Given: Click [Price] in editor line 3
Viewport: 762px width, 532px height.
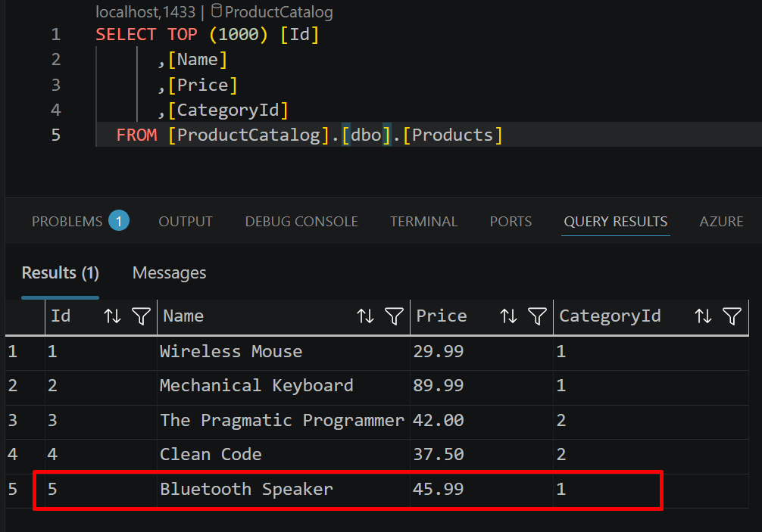Looking at the screenshot, I should pos(202,86).
